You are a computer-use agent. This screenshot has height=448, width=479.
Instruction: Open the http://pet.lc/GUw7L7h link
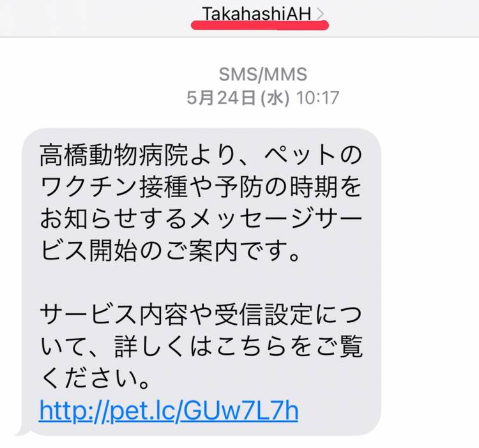pyautogui.click(x=169, y=410)
